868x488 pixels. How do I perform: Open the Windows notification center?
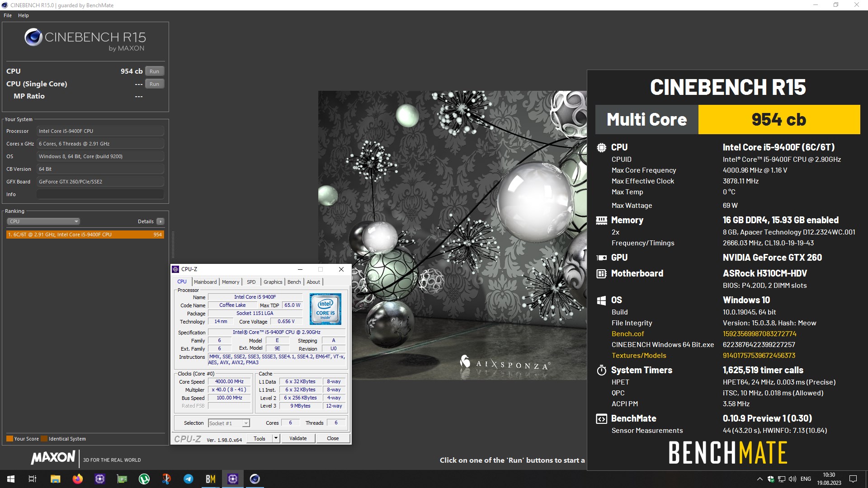pyautogui.click(x=853, y=479)
